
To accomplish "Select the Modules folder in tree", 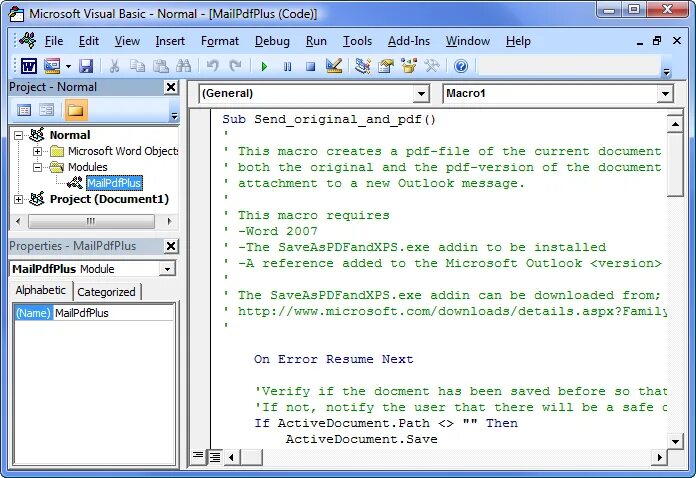I will tap(87, 167).
